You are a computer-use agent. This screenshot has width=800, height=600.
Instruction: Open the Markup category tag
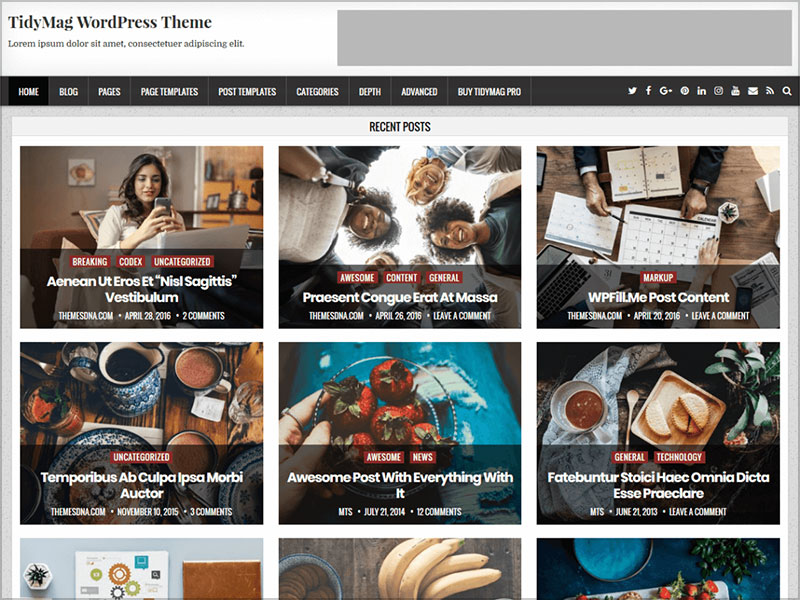tap(658, 278)
